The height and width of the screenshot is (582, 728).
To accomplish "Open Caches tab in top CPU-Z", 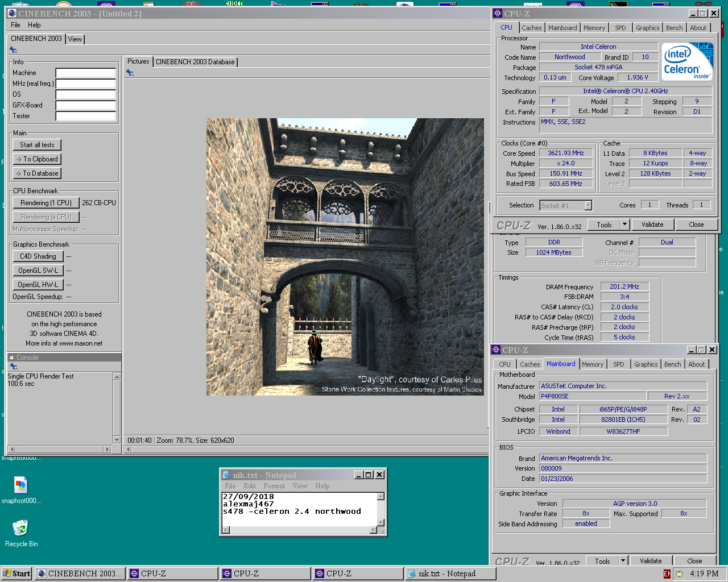I will [x=532, y=28].
